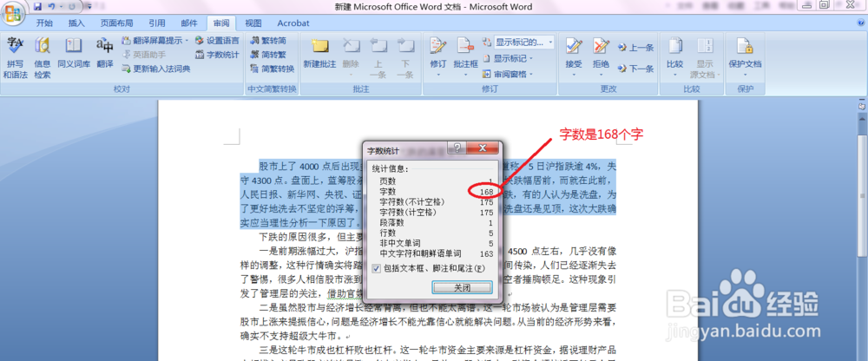Convert text with 繁转简
The image size is (868, 361).
(268, 41)
